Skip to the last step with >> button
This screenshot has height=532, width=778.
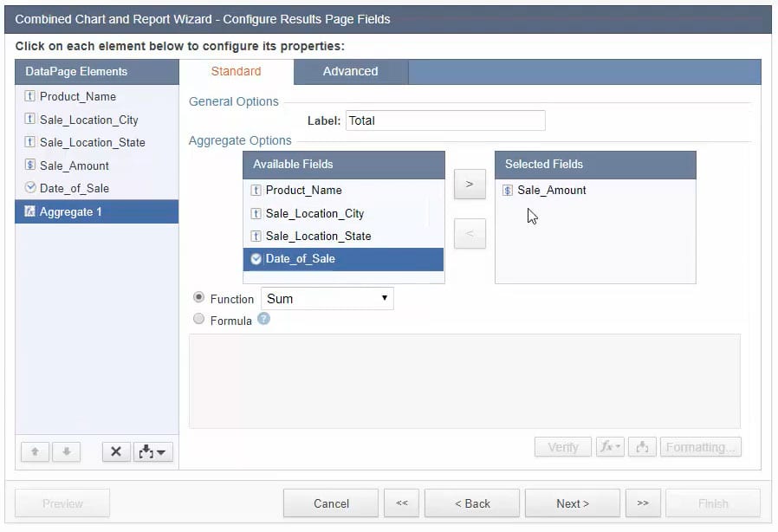643,503
